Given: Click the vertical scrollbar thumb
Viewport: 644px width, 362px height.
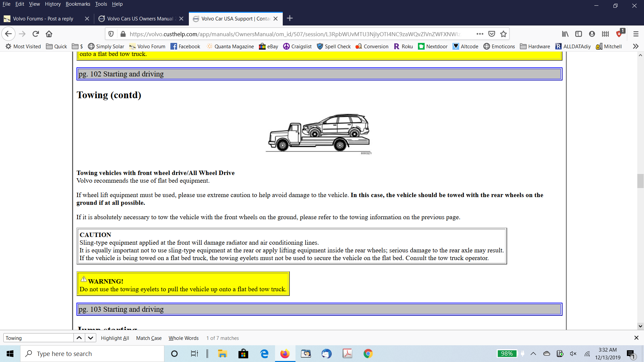Looking at the screenshot, I should click(640, 181).
